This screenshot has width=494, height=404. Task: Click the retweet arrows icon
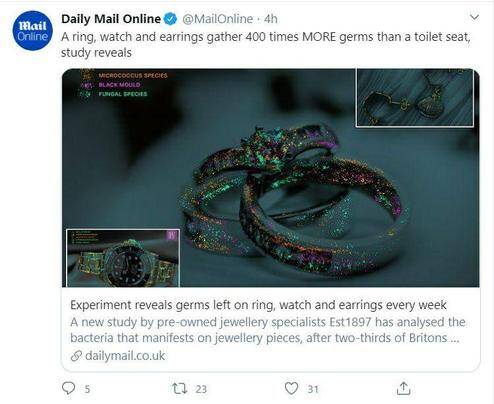click(x=180, y=388)
